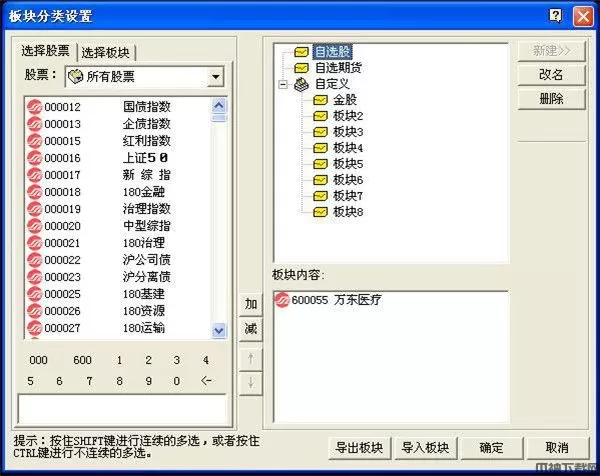Click the 000012 国债指数 stock icon
This screenshot has height=476, width=600.
coord(34,107)
